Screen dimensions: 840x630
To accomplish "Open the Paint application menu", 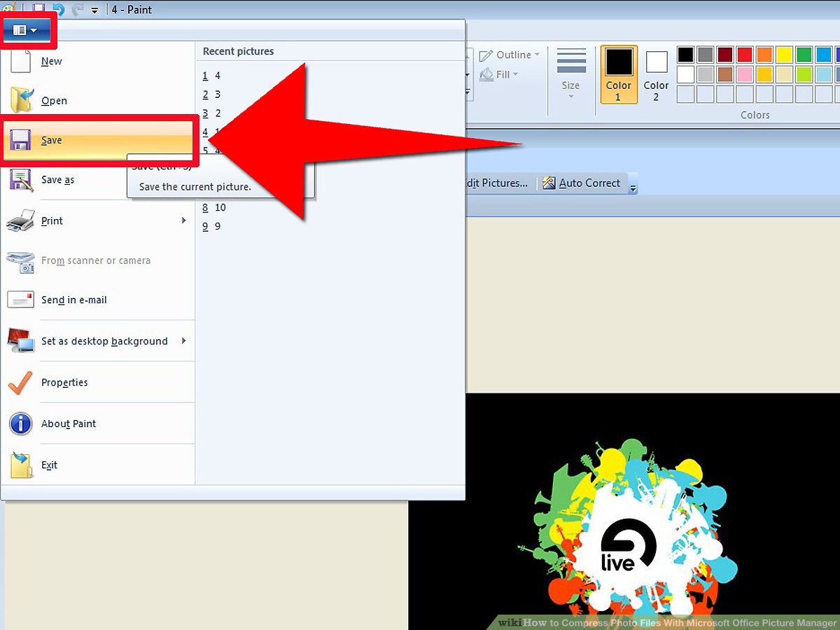I will pos(27,30).
